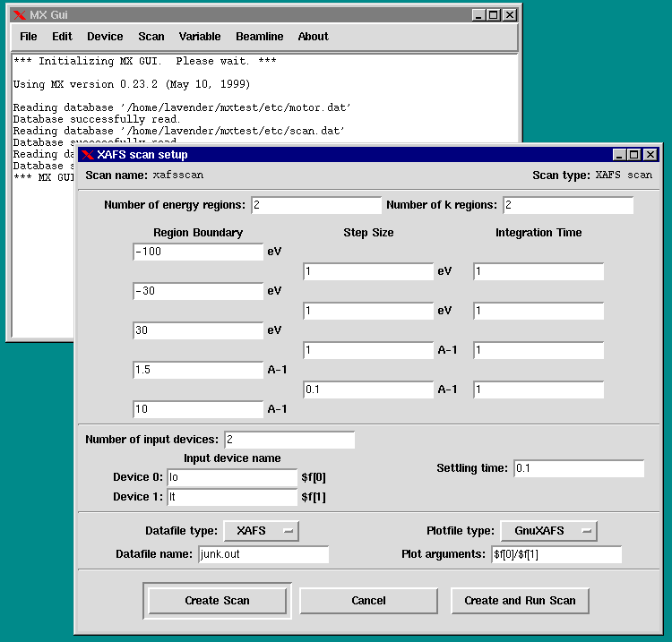The image size is (672, 642).
Task: Expand the Datafile type XAFS dropdown
Action: (x=261, y=531)
